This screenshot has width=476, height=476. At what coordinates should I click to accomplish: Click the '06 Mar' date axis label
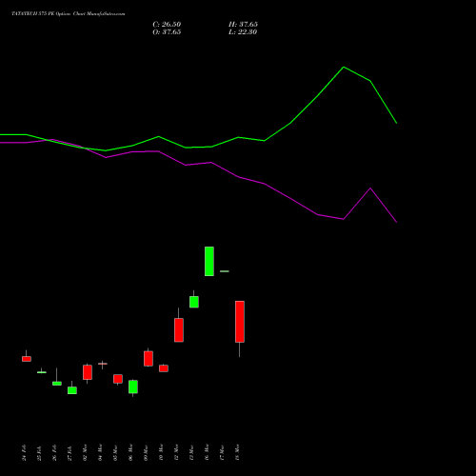click(130, 452)
